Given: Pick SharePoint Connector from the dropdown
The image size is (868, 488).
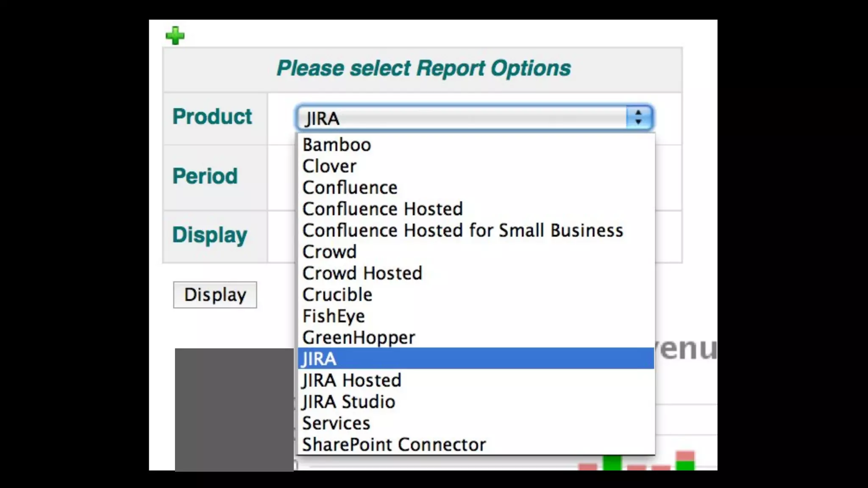Looking at the screenshot, I should (394, 444).
